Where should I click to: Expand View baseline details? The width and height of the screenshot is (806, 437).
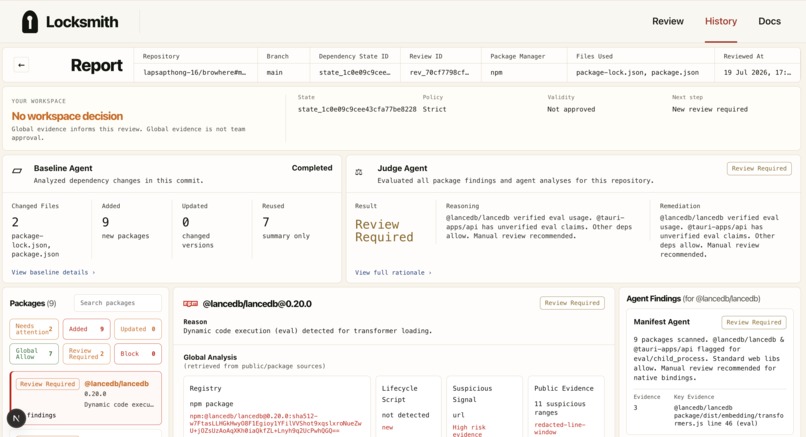pyautogui.click(x=53, y=272)
